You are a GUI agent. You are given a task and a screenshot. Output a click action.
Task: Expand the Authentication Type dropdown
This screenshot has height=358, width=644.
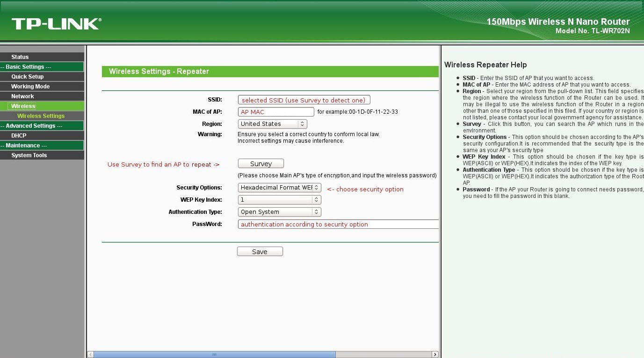tap(280, 212)
